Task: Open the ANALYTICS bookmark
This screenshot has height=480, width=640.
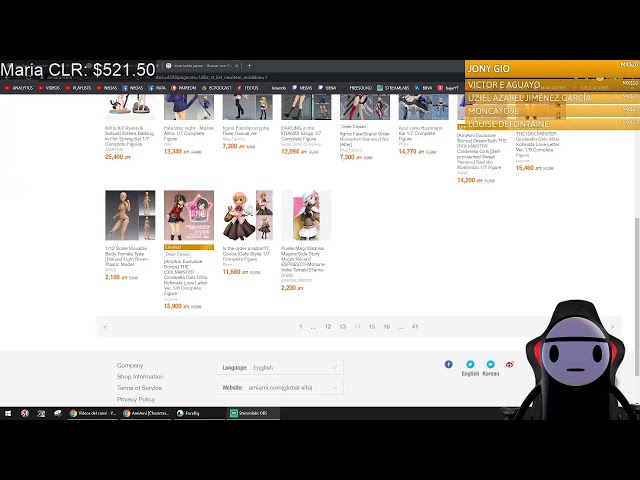Action: pyautogui.click(x=19, y=88)
